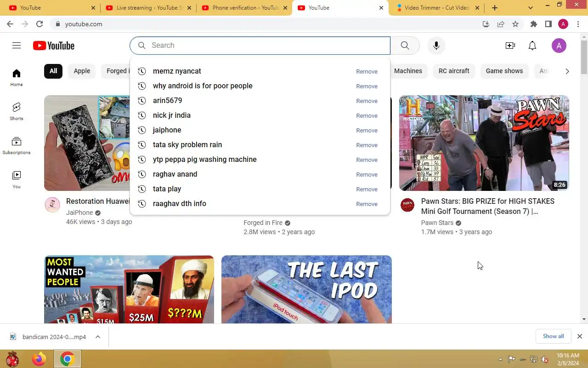Select the Machines category chip
The height and width of the screenshot is (368, 588).
click(x=408, y=71)
